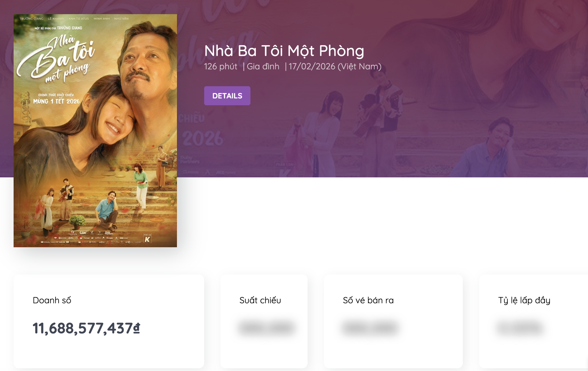Click the 17/02/2026 (Việt Nam) release date

[335, 66]
